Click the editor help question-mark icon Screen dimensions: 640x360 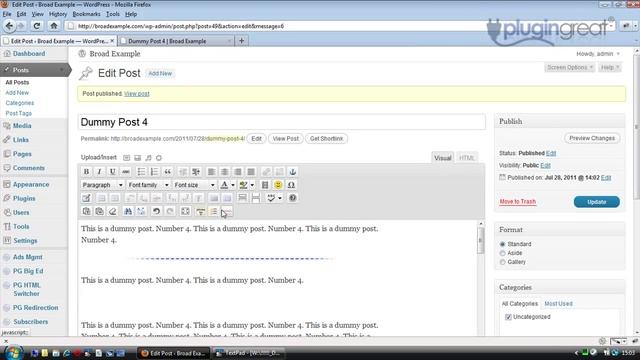[293, 198]
